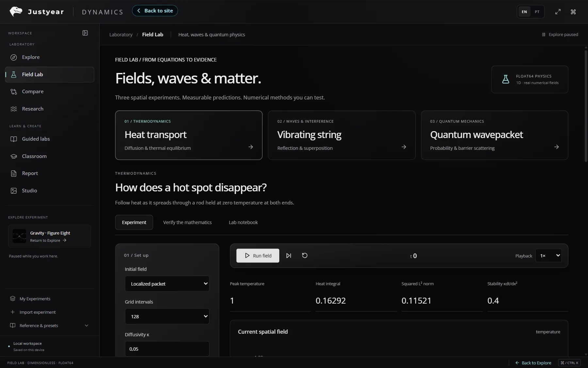588x368 pixels.
Task: Open the Playback speed dropdown
Action: (548, 256)
